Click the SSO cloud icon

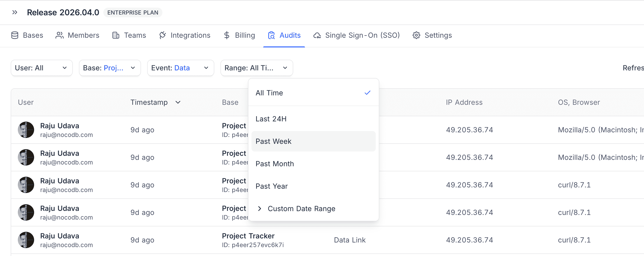click(x=317, y=35)
